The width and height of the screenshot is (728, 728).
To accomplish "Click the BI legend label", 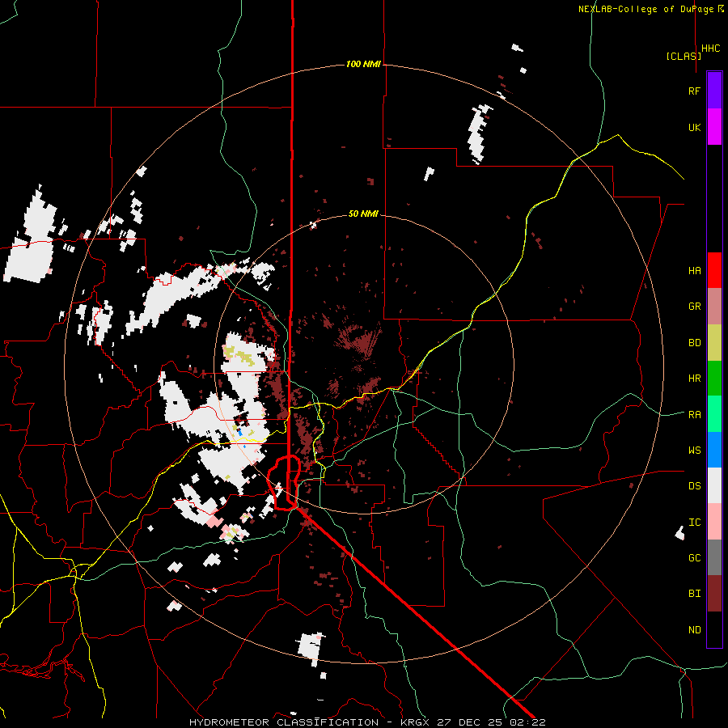I will 694,594.
